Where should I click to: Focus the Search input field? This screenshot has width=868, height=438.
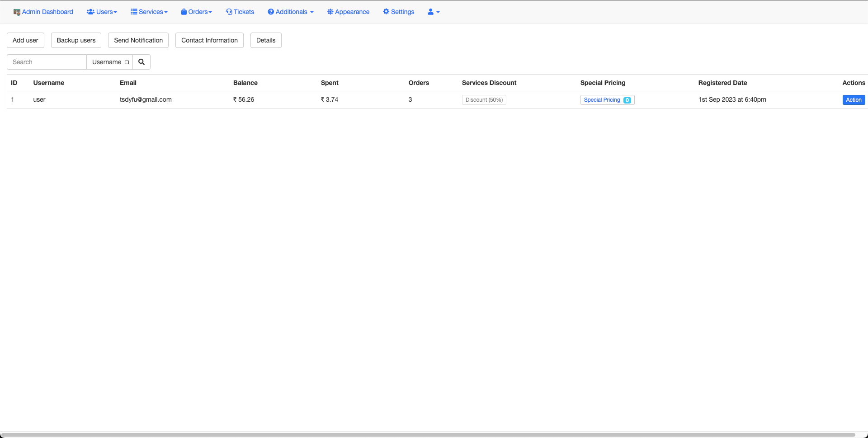coord(47,62)
